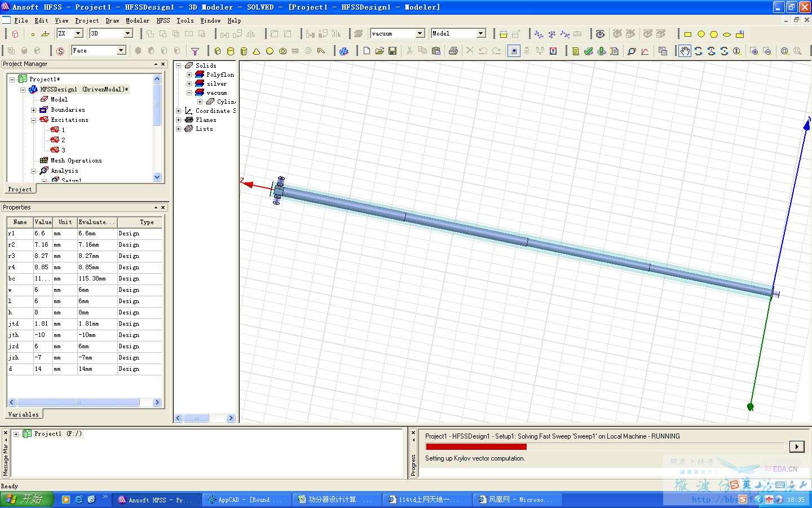Viewport: 812px width, 508px height.
Task: Select the Draw ellipse tool
Action: tap(727, 34)
